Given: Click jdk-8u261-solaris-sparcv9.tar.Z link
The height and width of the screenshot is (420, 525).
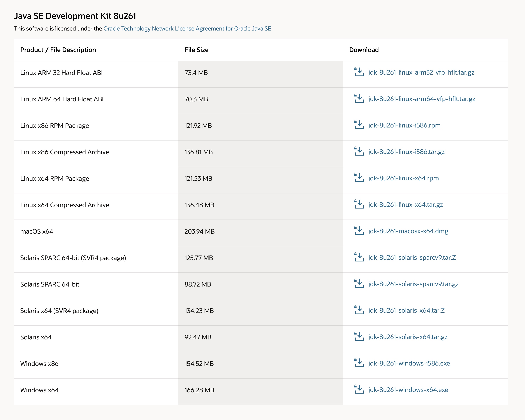Looking at the screenshot, I should (x=412, y=257).
